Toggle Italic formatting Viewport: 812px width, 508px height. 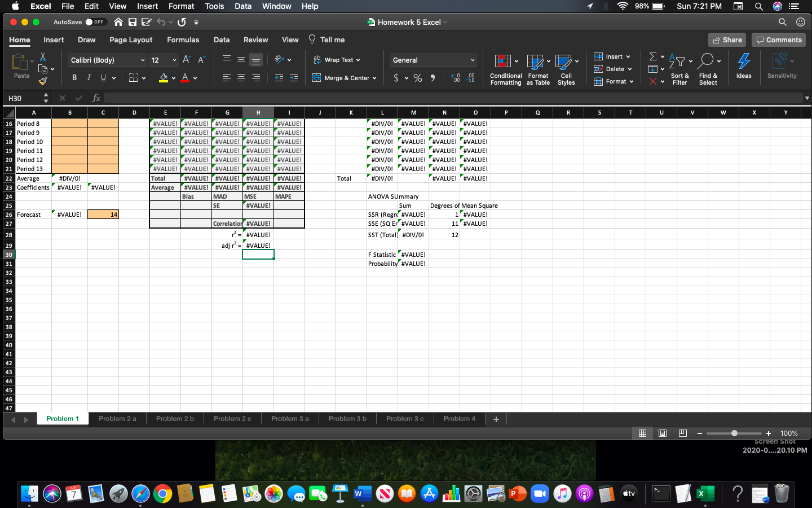(89, 78)
